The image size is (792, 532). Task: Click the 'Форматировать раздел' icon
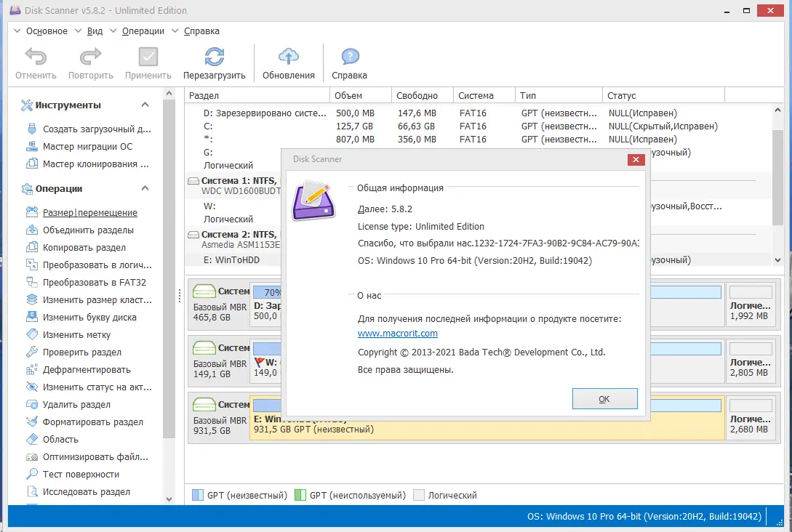pos(32,422)
